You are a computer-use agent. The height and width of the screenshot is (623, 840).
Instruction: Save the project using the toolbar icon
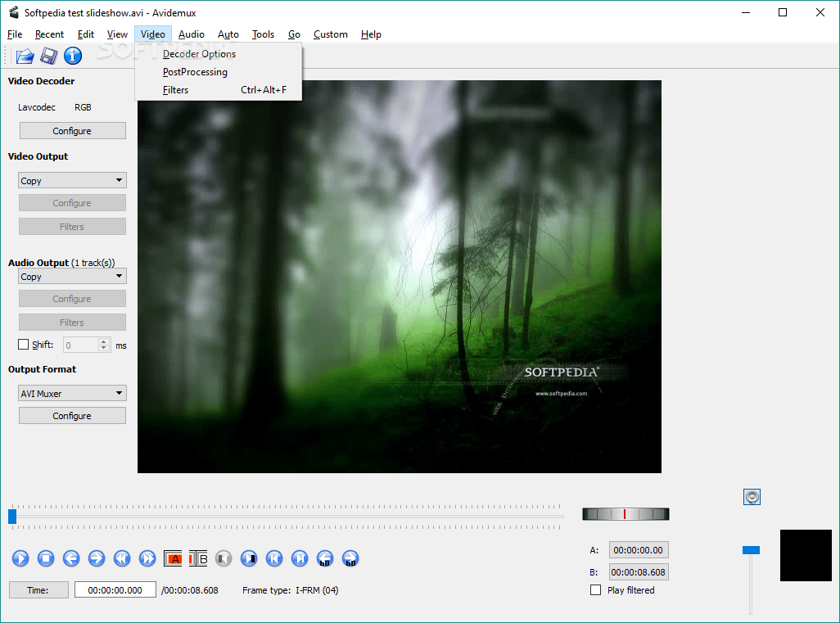tap(48, 56)
